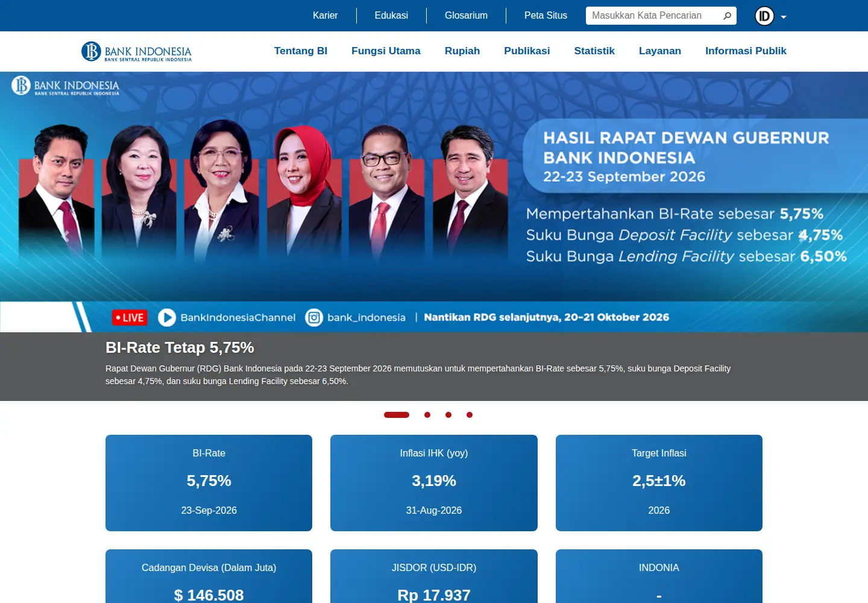Select the first active carousel indicator
The image size is (868, 603).
(397, 415)
